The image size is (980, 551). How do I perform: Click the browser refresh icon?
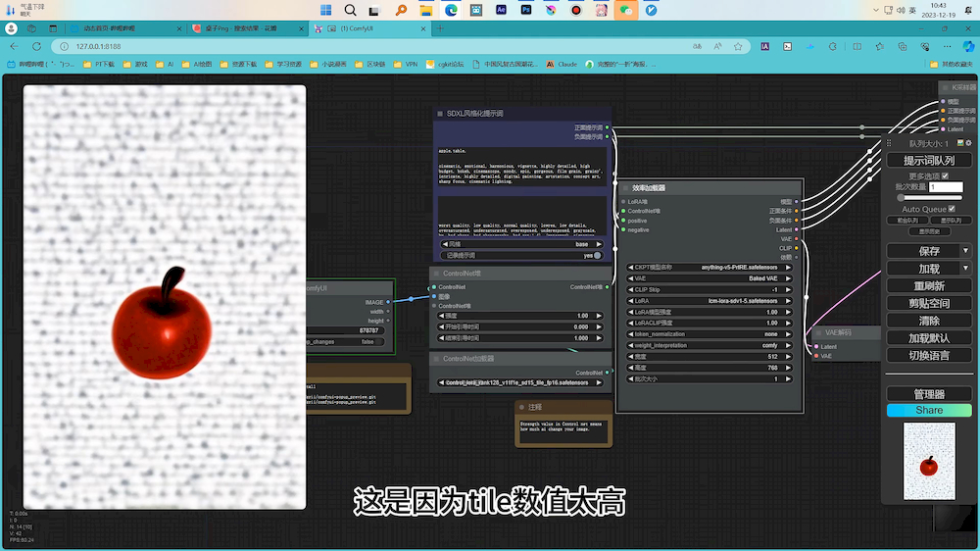coord(34,46)
